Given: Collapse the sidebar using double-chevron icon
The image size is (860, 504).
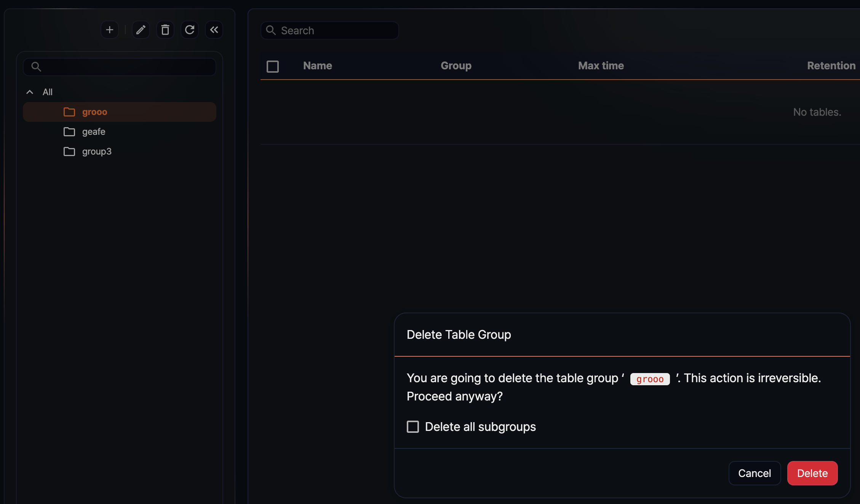Looking at the screenshot, I should (x=214, y=30).
